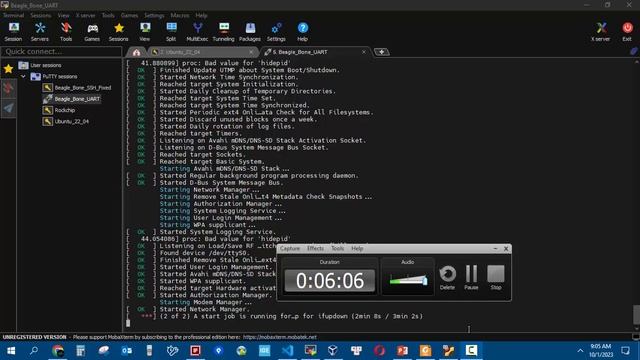Click the sidebar tools icon below star
640x360 pixels.
point(8,88)
